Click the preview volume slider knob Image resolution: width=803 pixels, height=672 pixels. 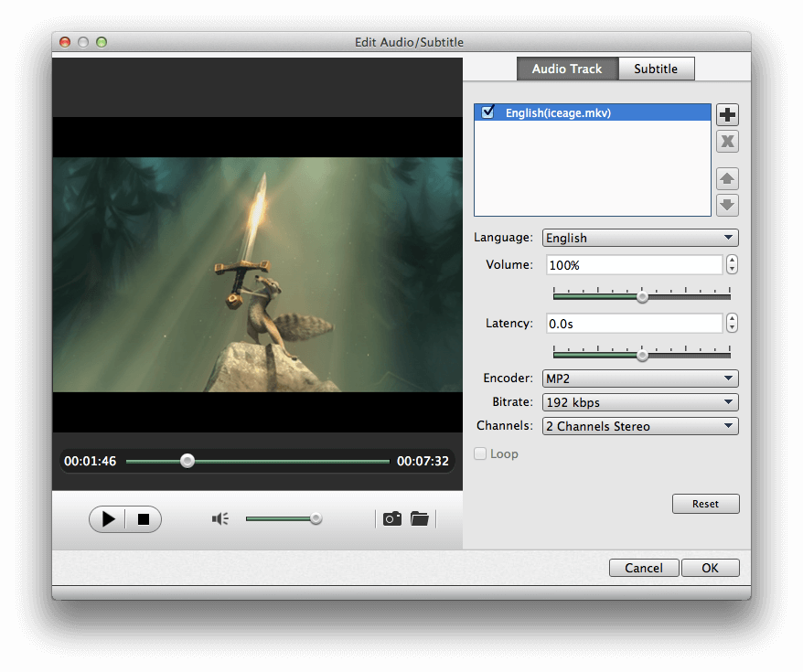pos(316,518)
